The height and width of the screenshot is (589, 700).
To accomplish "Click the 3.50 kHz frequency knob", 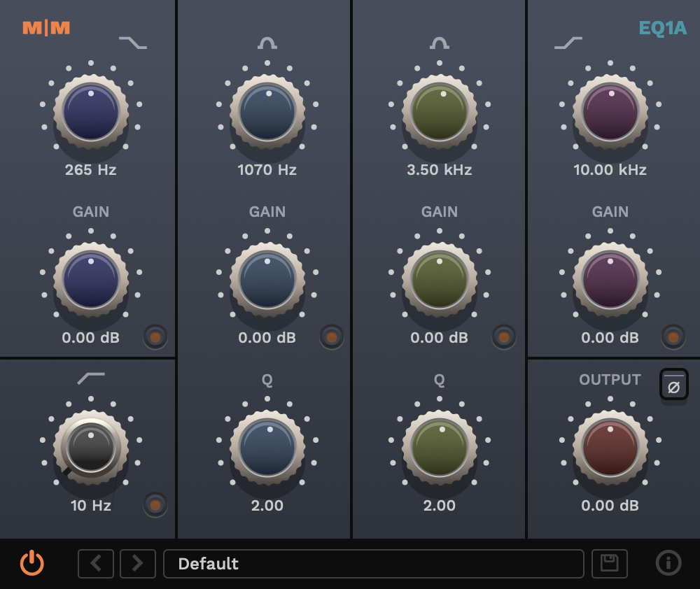I will point(440,112).
